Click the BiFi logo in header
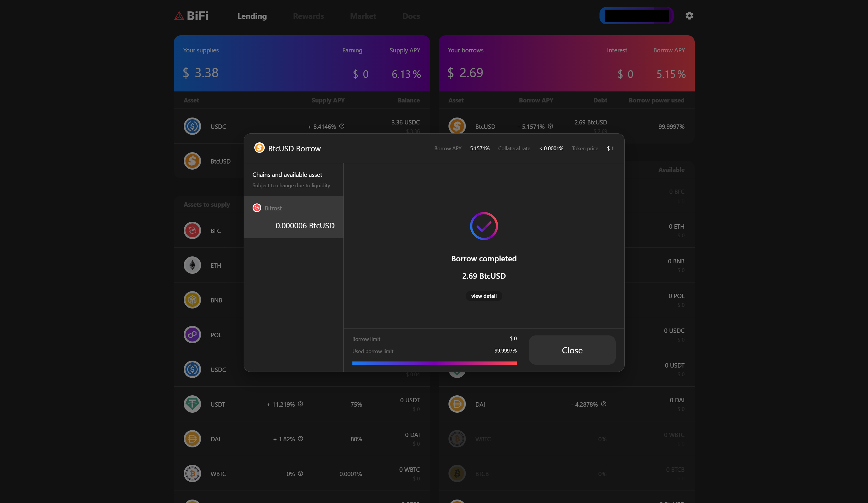868x503 pixels. point(192,16)
